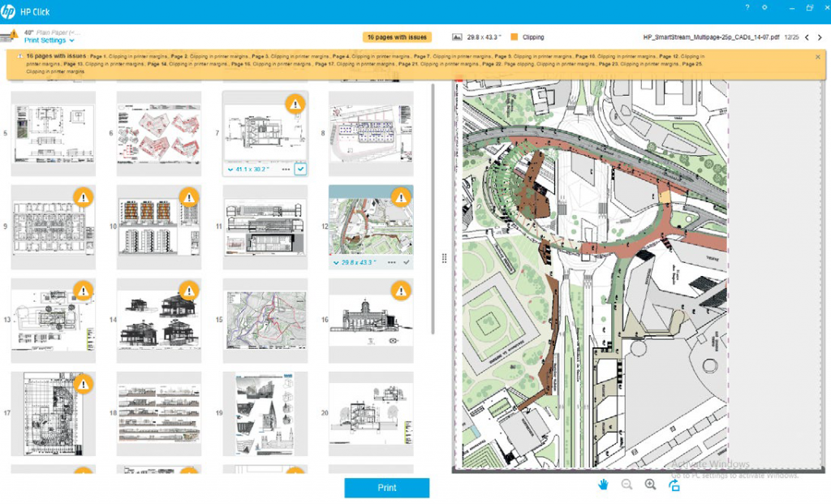Select page 5 thumbnail
This screenshot has width=831, height=504.
click(53, 134)
